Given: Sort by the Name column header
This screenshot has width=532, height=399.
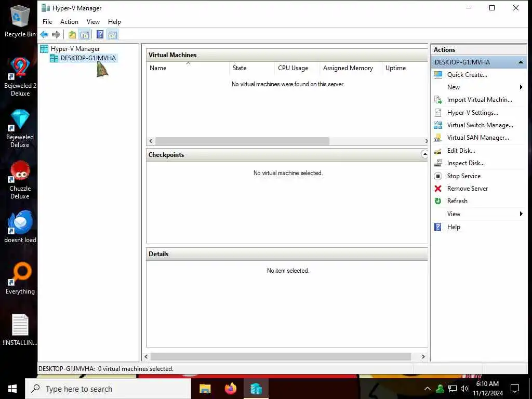Looking at the screenshot, I should click(x=188, y=68).
